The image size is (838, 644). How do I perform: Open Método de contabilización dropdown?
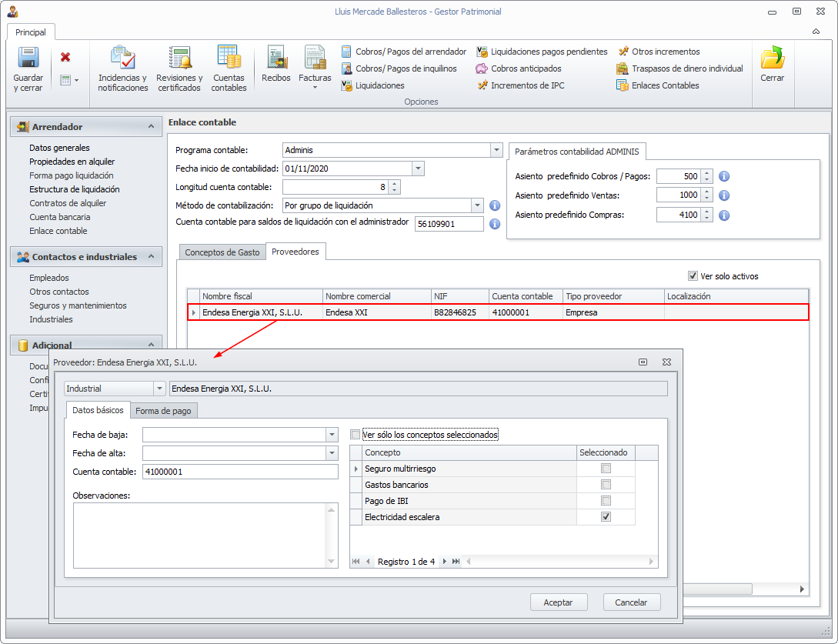tap(477, 205)
